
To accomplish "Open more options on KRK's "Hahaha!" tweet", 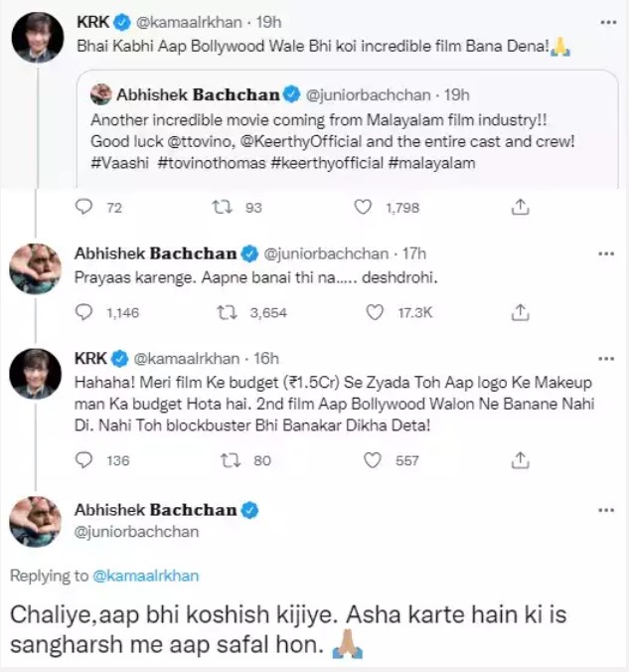I will [606, 359].
